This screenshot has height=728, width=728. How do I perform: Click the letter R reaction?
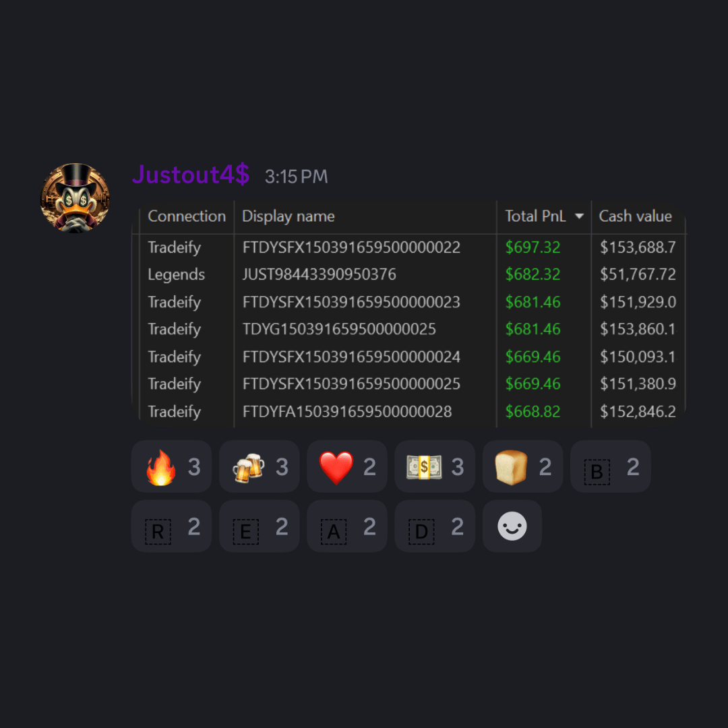[x=171, y=526]
